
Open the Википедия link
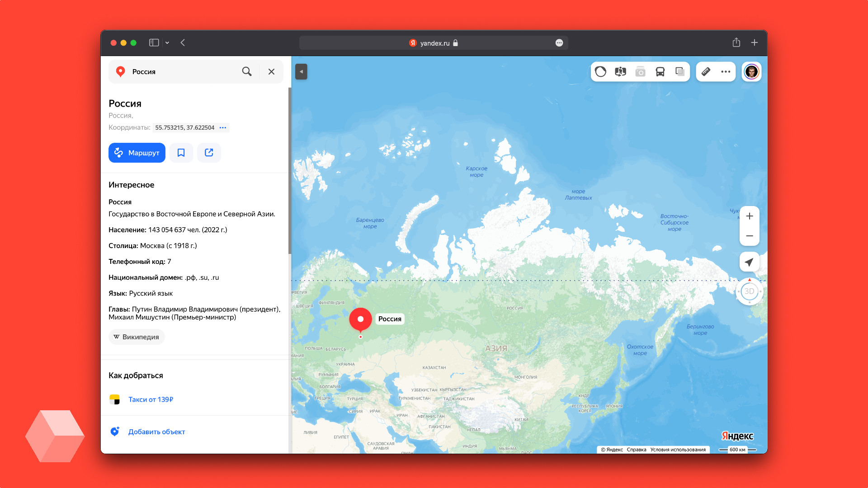(137, 337)
